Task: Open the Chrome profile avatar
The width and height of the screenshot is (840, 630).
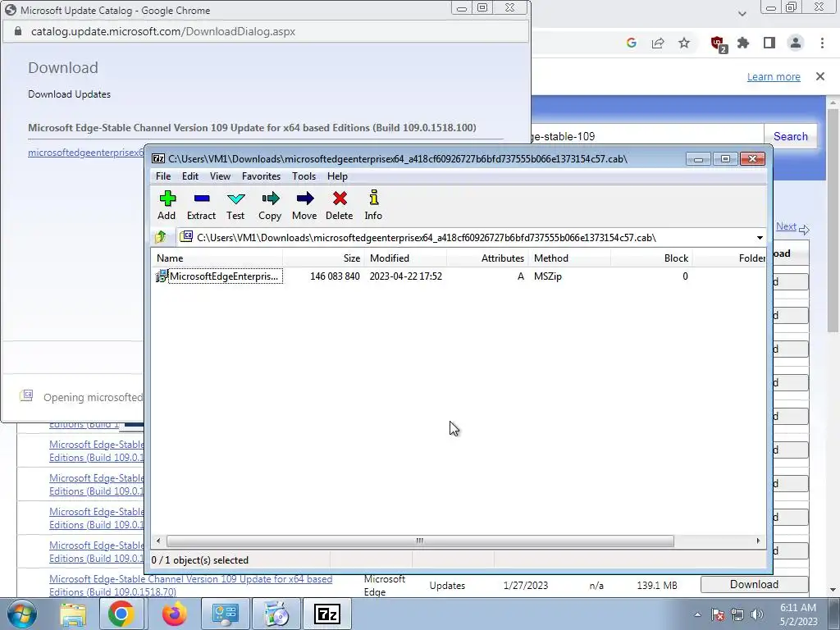Action: (x=796, y=43)
